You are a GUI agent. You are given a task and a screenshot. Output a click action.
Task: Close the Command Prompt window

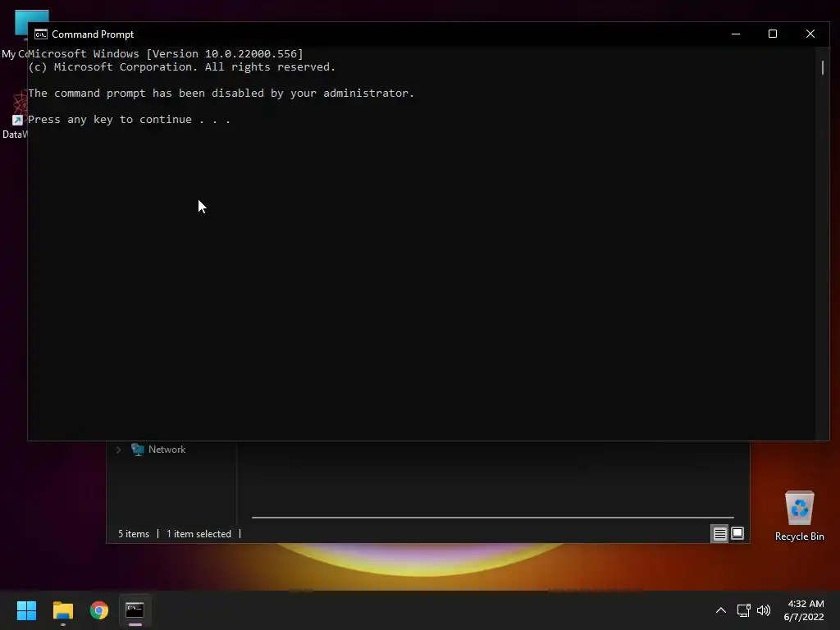(810, 34)
